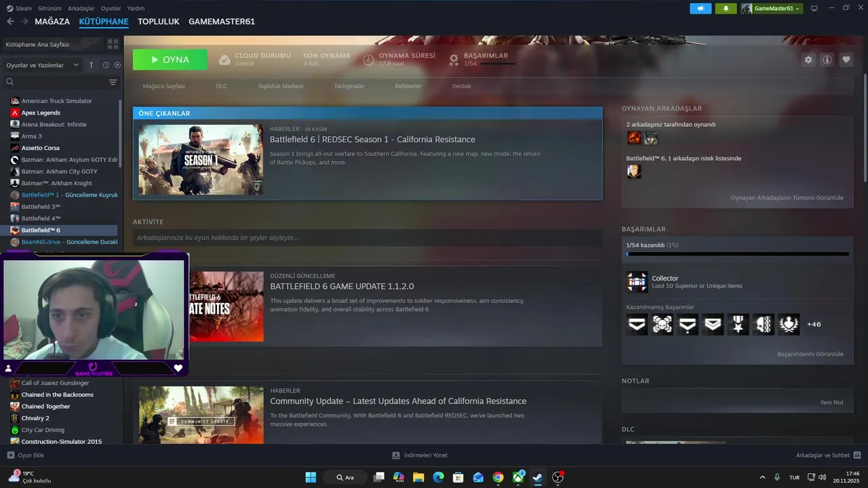The width and height of the screenshot is (868, 488).
Task: Open the Görünüm menu
Action: (50, 8)
